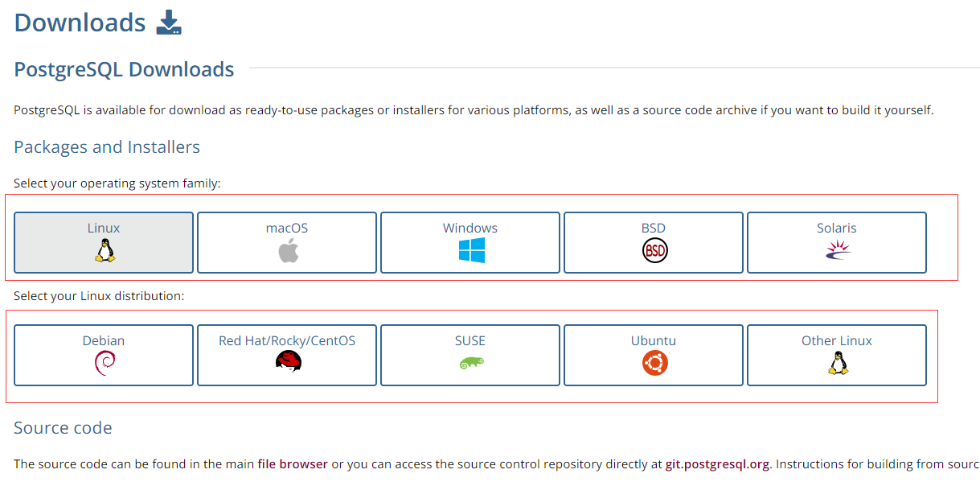Click the Red Hat logo icon
Image resolution: width=980 pixels, height=486 pixels.
pos(288,363)
